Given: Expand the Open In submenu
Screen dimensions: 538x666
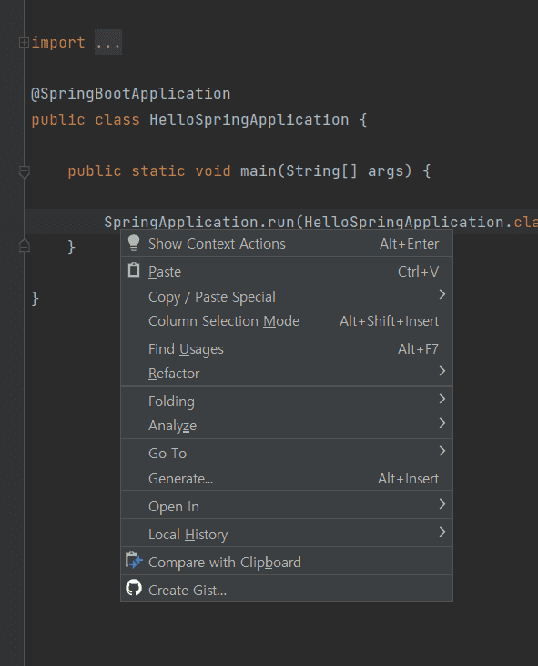Looking at the screenshot, I should click(x=287, y=506).
